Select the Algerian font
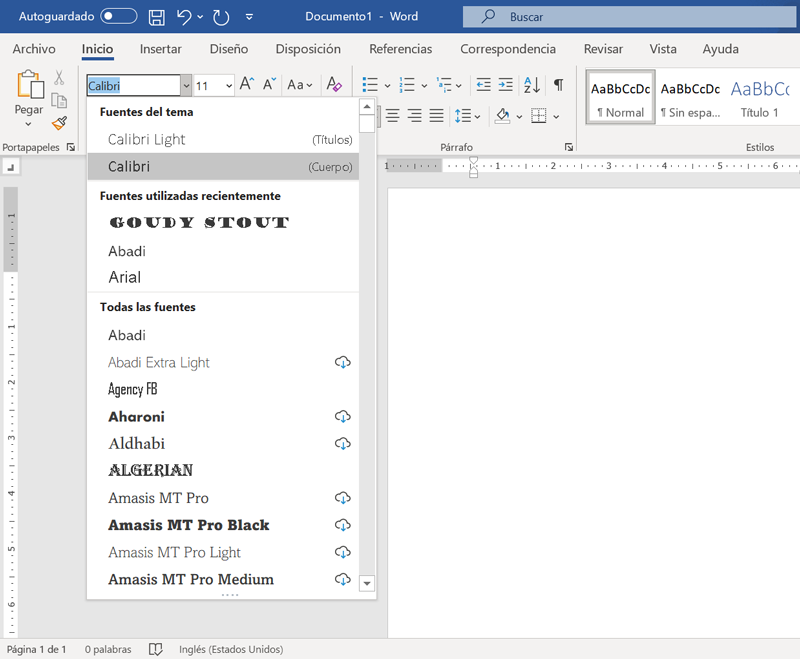This screenshot has height=659, width=800. [x=223, y=470]
